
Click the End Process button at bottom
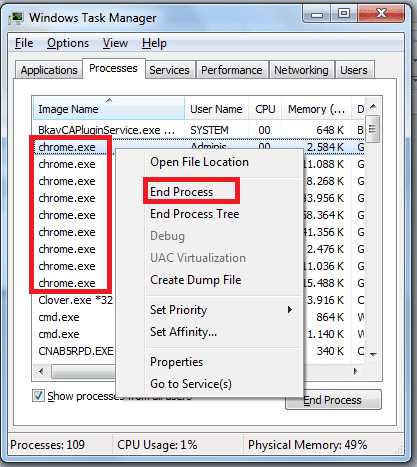click(333, 400)
